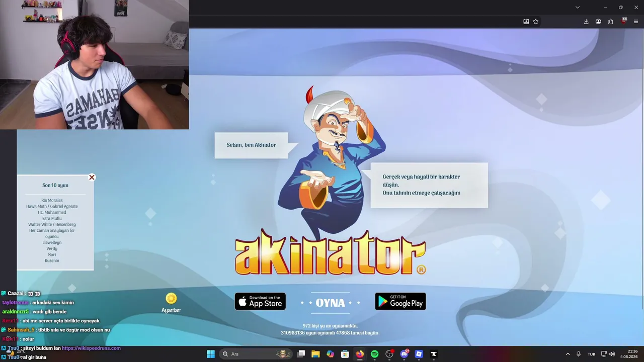Viewport: 644px width, 362px height.
Task: Click the Akinator genie character
Action: pyautogui.click(x=332, y=161)
